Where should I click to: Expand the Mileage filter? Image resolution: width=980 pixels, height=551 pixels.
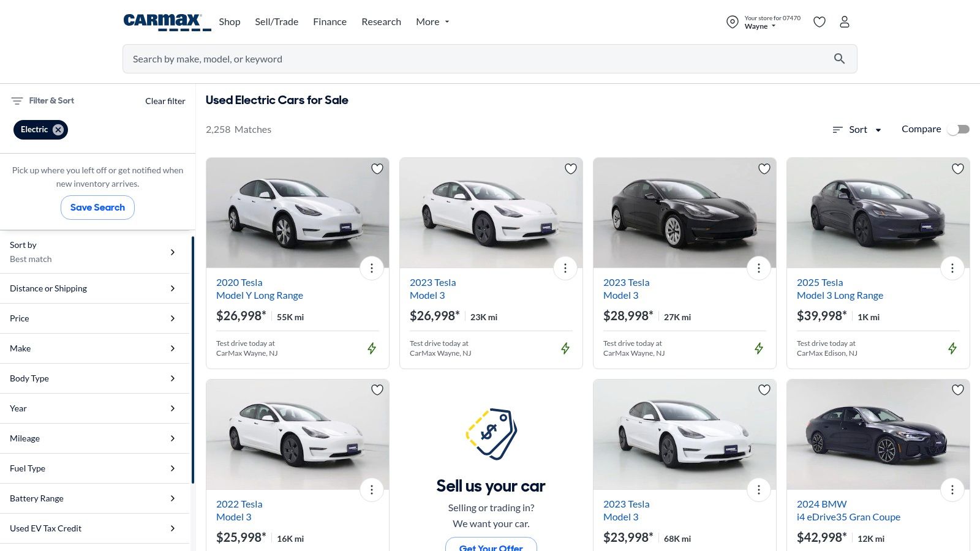[95, 438]
